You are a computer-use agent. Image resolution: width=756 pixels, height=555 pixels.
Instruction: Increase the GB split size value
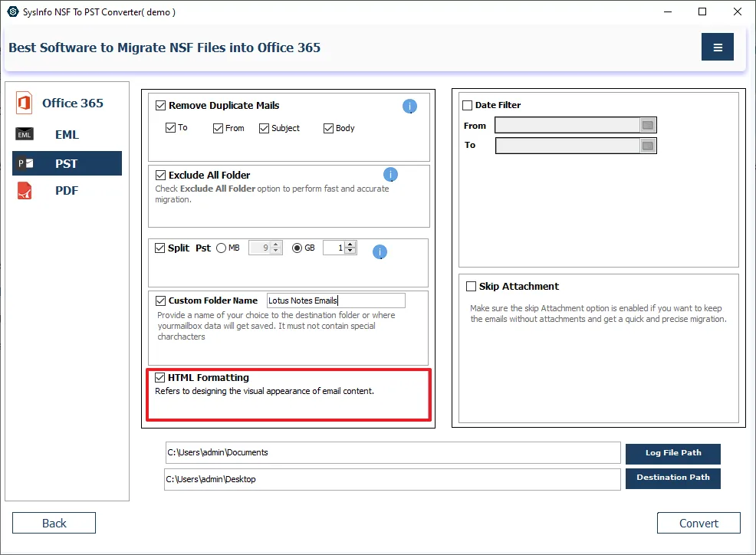point(350,245)
